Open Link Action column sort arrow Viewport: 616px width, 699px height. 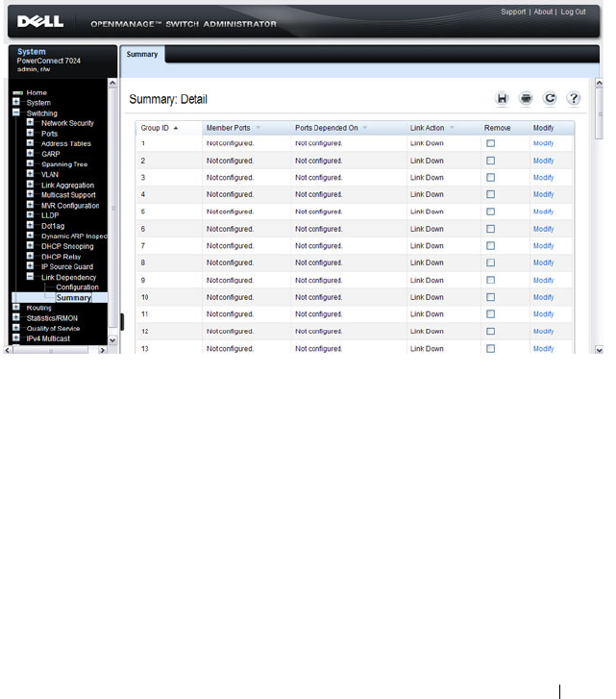pos(452,128)
